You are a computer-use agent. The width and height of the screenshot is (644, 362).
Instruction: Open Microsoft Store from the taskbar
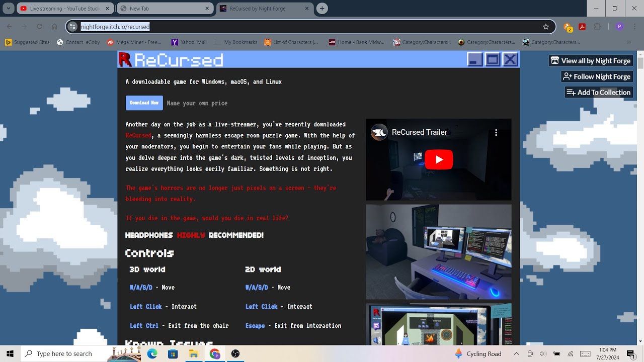173,354
